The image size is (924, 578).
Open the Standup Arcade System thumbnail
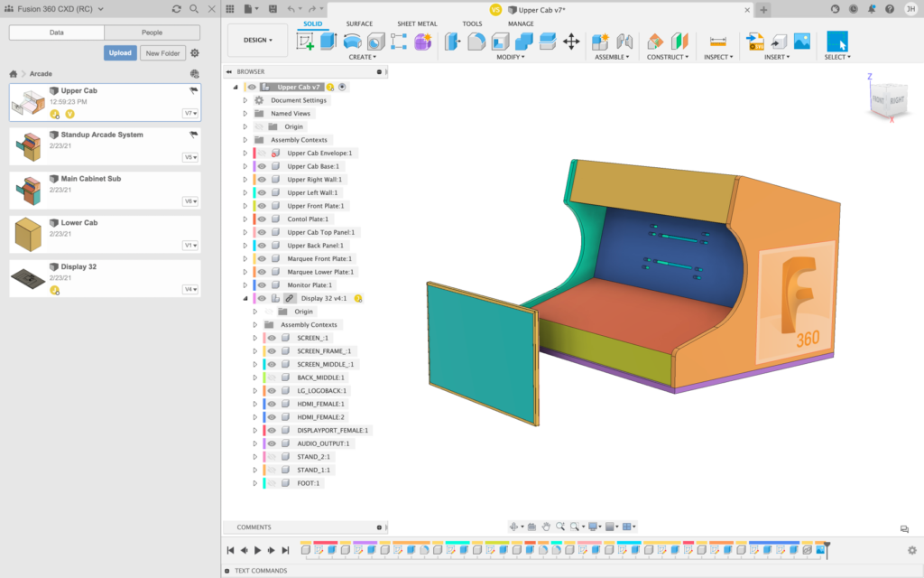28,147
